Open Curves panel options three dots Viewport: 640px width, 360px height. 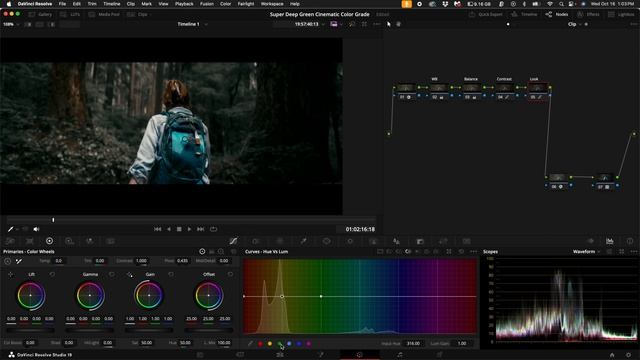pyautogui.click(x=473, y=252)
